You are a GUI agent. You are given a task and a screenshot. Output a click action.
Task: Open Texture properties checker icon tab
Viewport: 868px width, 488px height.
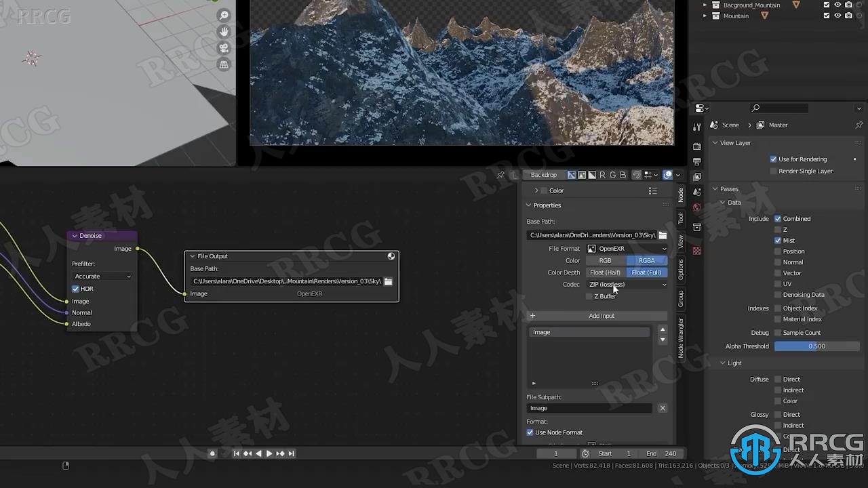(x=696, y=251)
